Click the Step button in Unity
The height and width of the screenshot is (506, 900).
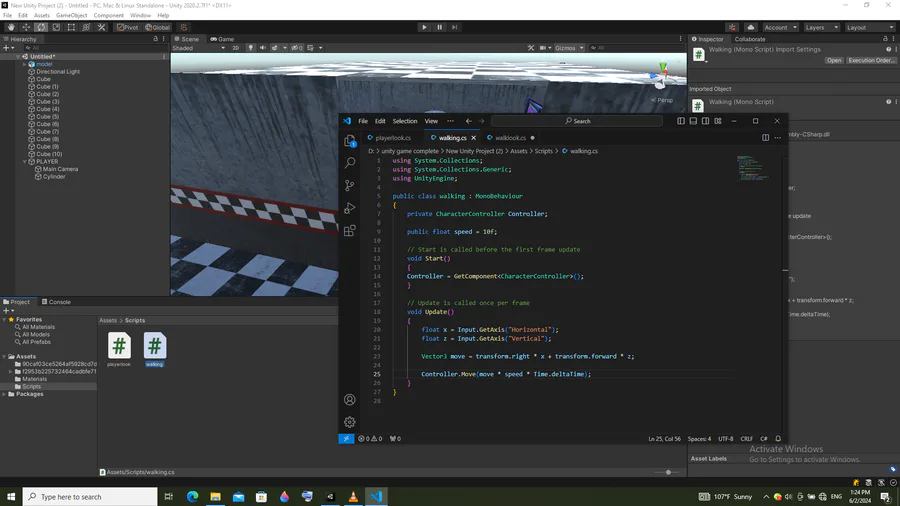click(455, 27)
